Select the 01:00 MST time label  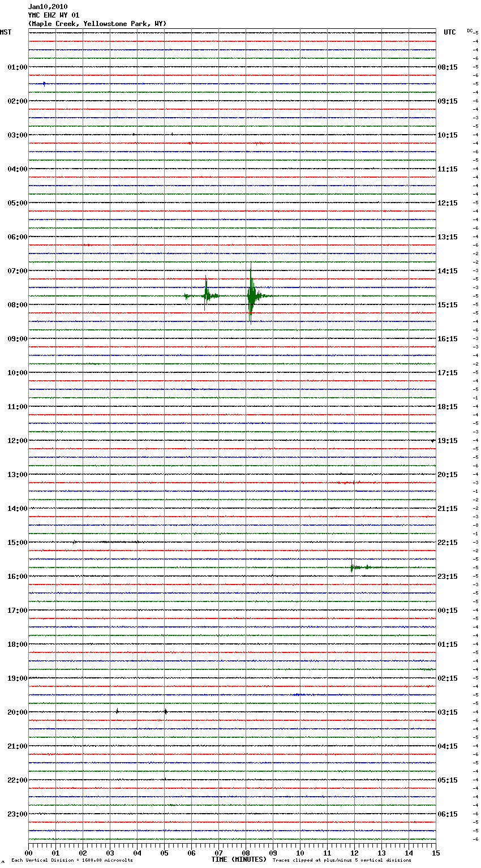point(18,67)
